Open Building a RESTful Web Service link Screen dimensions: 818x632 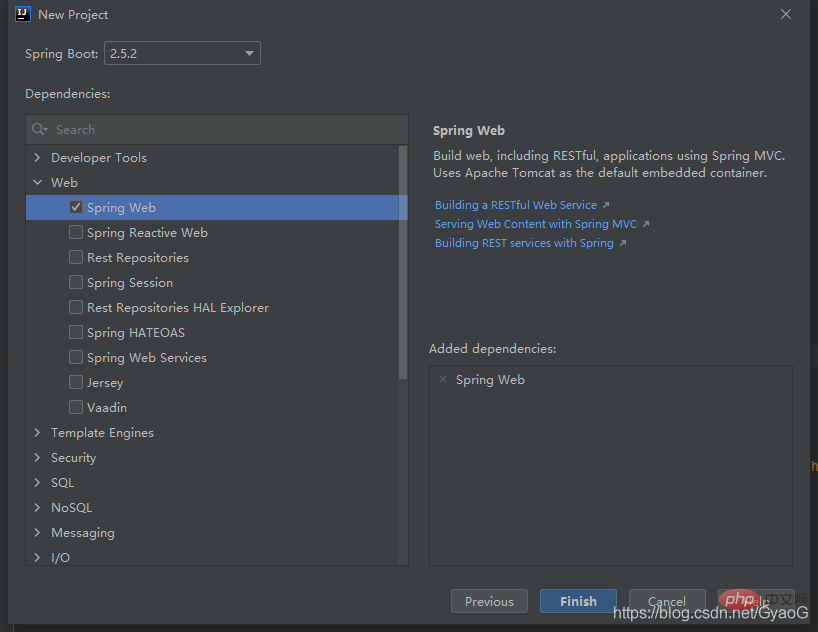(x=516, y=205)
